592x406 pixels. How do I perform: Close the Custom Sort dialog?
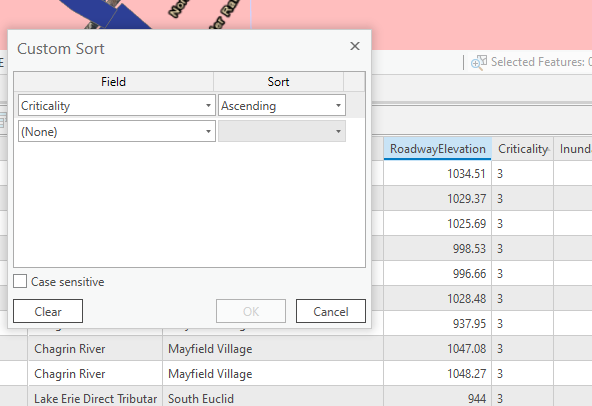(x=355, y=46)
